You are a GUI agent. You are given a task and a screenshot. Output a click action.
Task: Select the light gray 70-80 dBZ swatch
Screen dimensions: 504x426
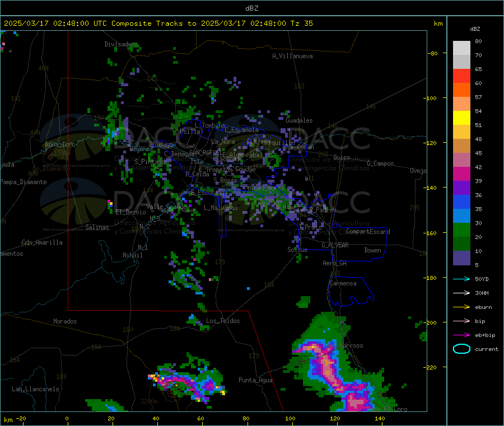point(461,48)
